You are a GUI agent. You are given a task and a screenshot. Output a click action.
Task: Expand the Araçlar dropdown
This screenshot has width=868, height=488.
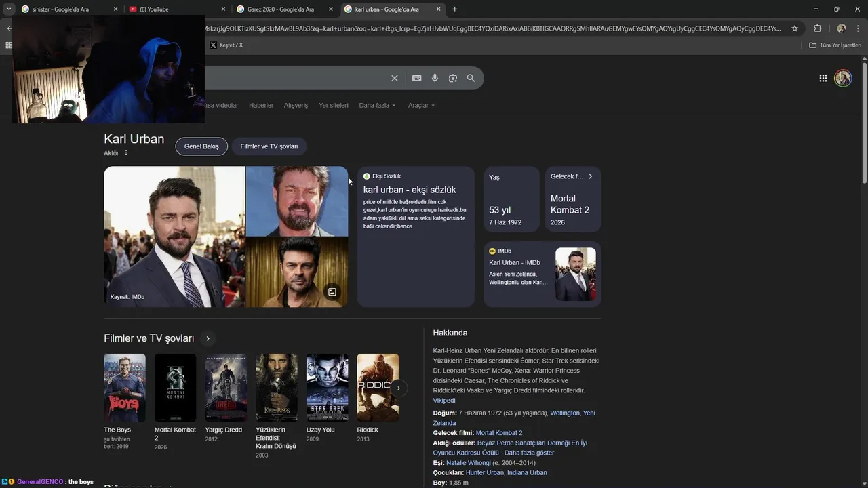pyautogui.click(x=421, y=105)
